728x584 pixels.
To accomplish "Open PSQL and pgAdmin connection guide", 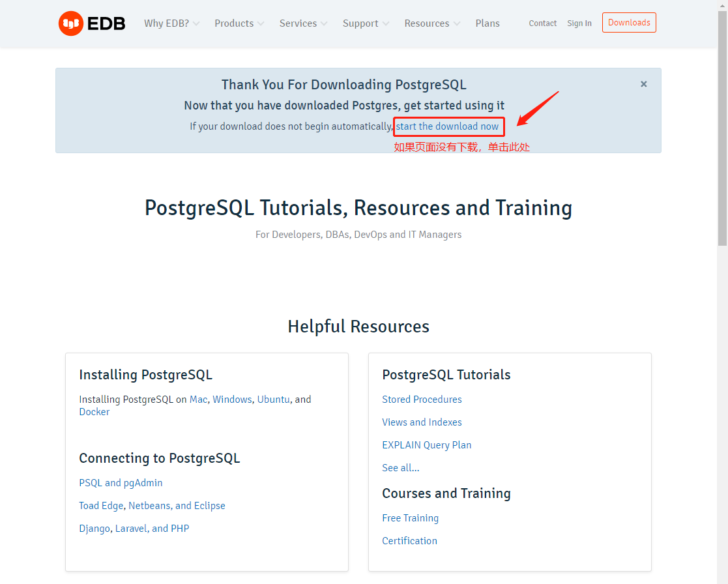I will click(121, 482).
